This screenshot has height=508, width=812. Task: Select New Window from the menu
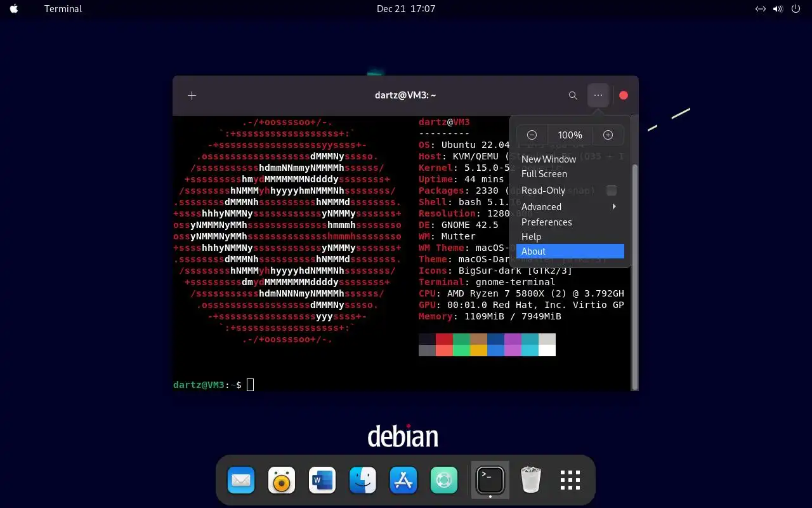click(x=570, y=159)
